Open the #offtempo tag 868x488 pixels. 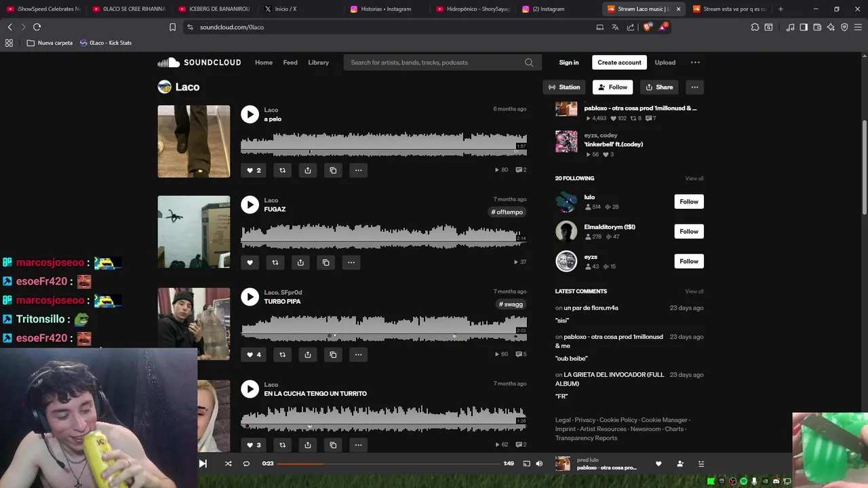tap(507, 212)
